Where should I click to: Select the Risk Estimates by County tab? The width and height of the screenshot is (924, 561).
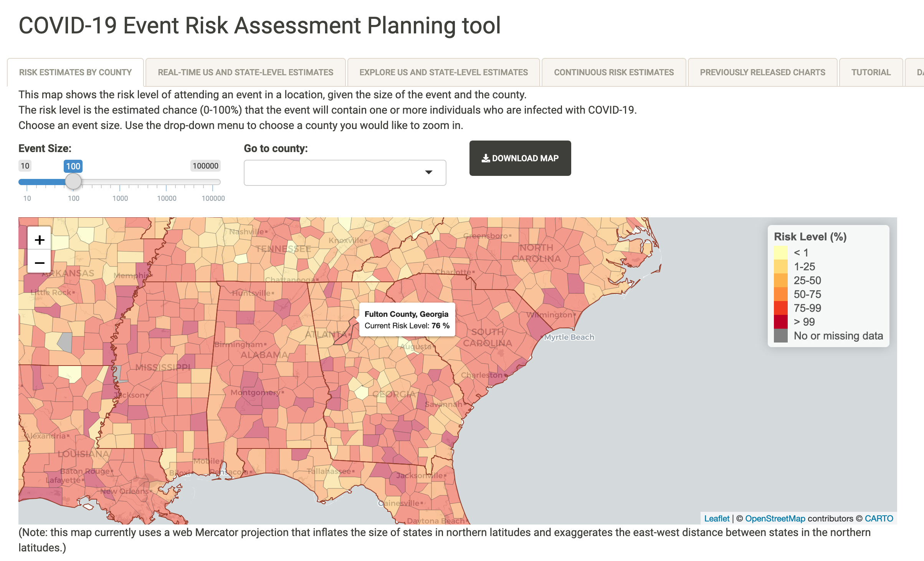click(75, 72)
